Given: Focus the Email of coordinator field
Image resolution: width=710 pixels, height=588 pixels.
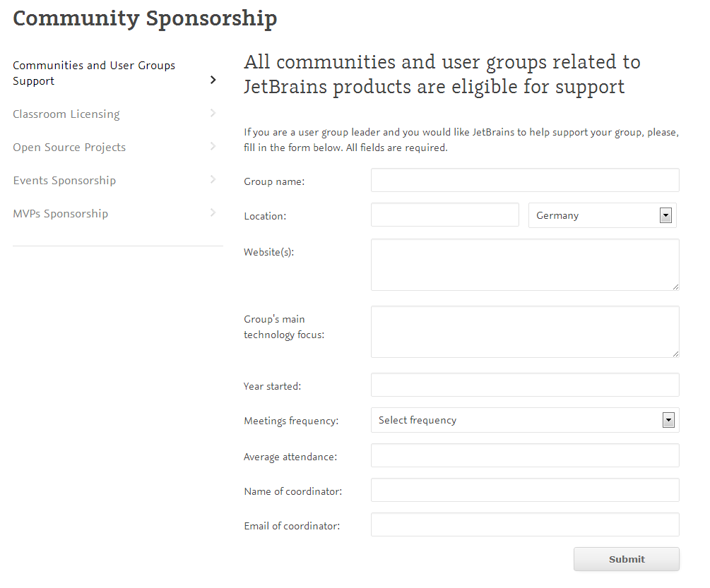Looking at the screenshot, I should (x=525, y=524).
